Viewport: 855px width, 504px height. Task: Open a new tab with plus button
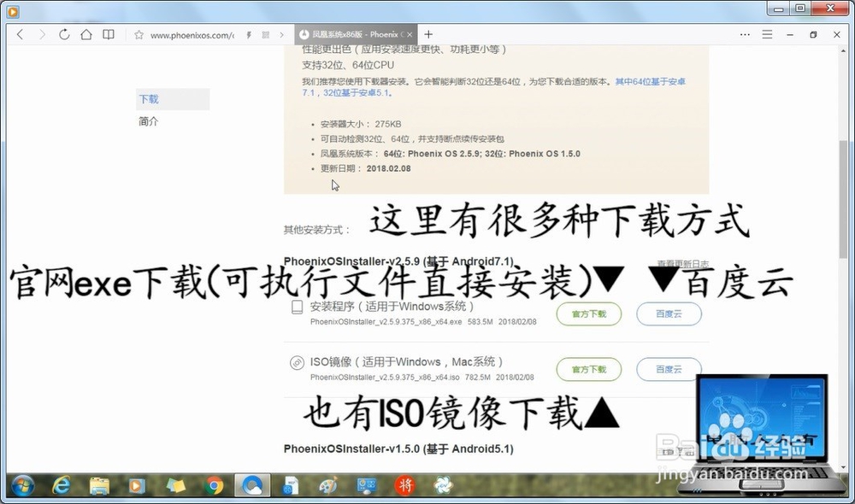[428, 34]
